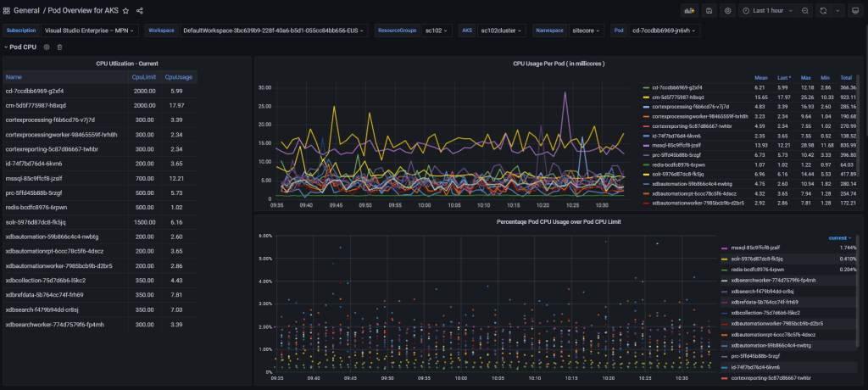The image size is (868, 390).
Task: Toggle cd-7ccdbb6969-g2xf4 series in CPU usage legend
Action: (677, 87)
